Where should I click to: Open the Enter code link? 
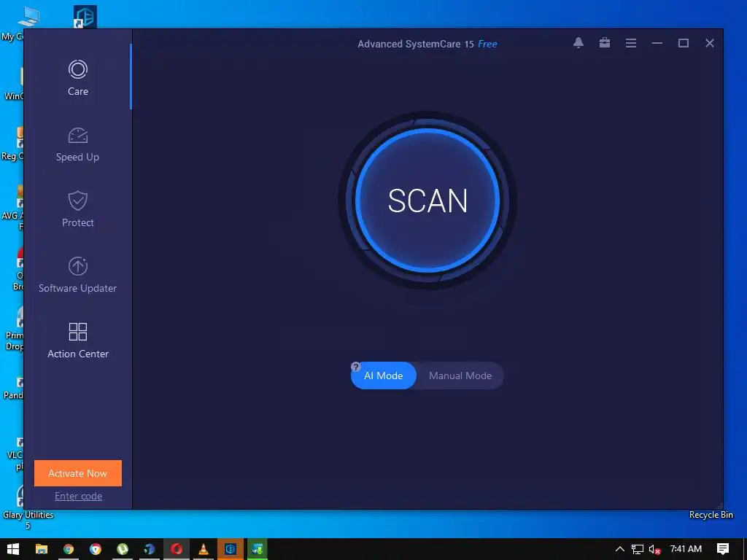point(78,496)
